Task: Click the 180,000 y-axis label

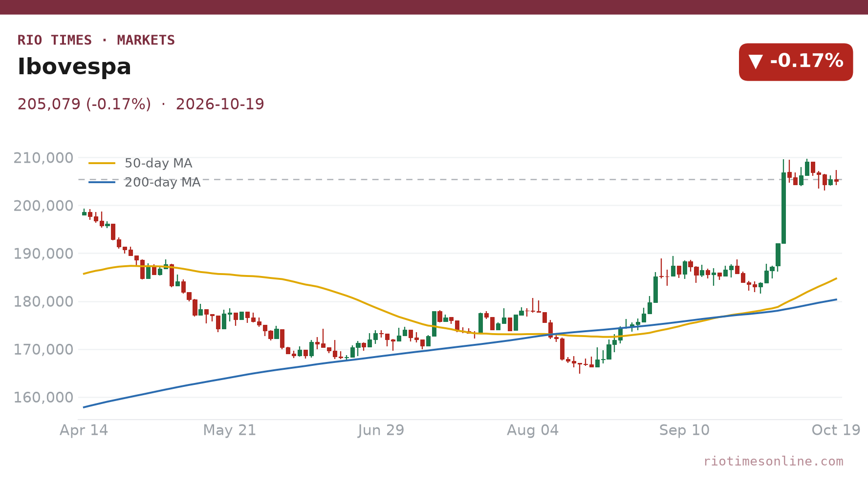Action: click(43, 302)
